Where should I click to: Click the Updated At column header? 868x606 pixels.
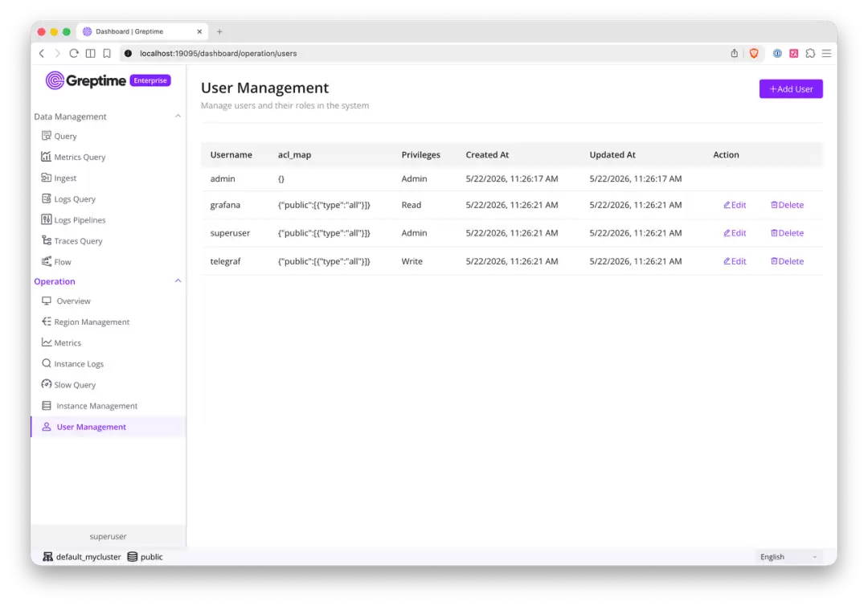(612, 155)
